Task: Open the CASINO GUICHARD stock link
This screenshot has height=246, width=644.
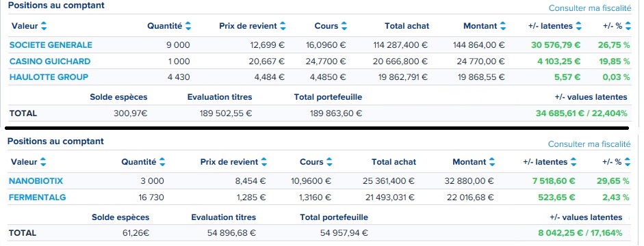Action: (x=50, y=61)
